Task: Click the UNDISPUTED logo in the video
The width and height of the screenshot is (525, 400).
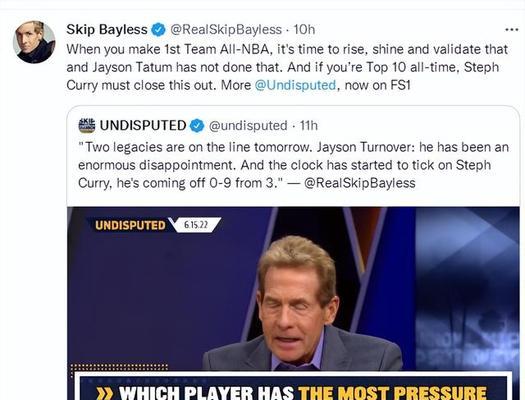Action: (130, 225)
